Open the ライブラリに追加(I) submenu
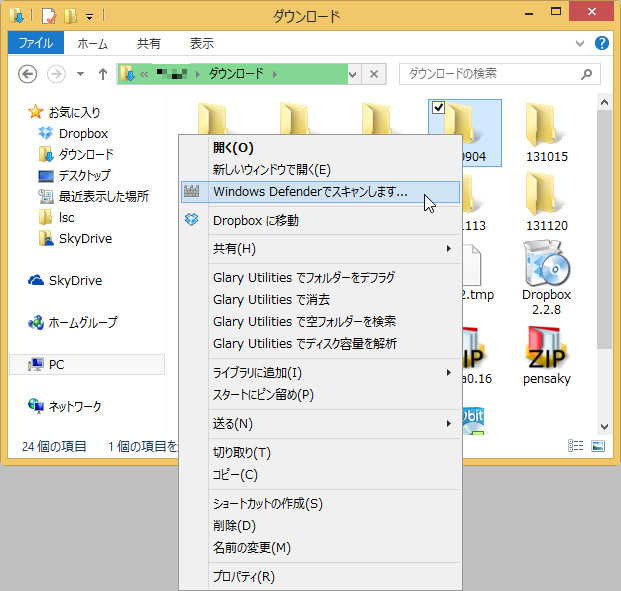Viewport: 621px width, 591px height. point(320,373)
